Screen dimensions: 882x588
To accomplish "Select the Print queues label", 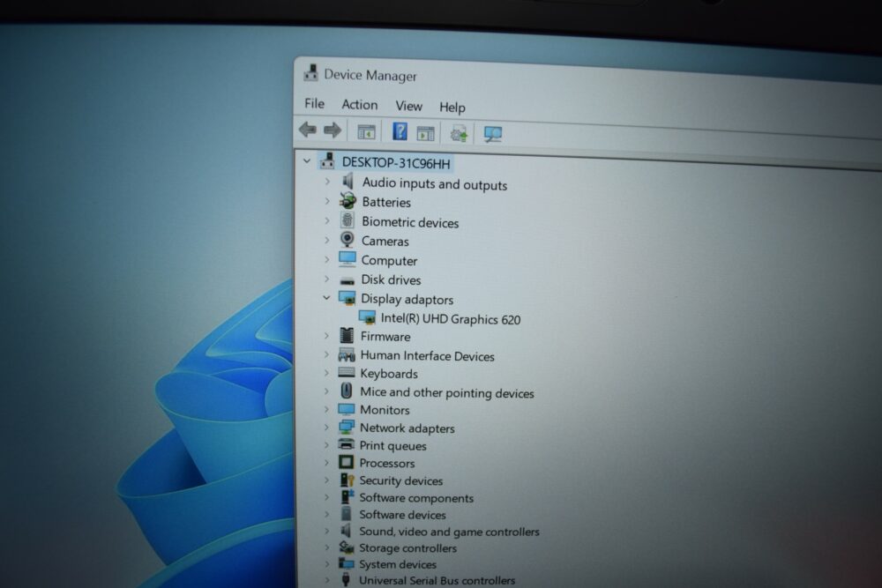I will point(392,446).
